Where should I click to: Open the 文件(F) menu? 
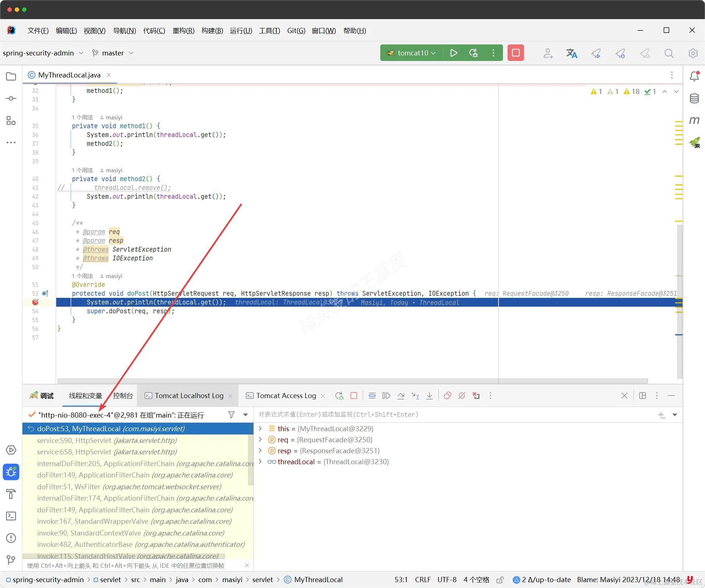click(x=38, y=30)
